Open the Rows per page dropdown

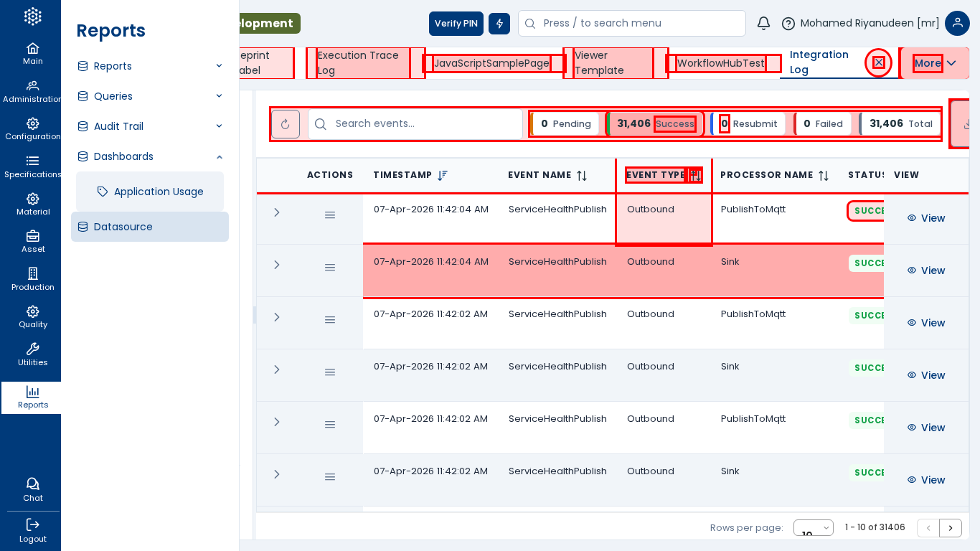pos(813,528)
